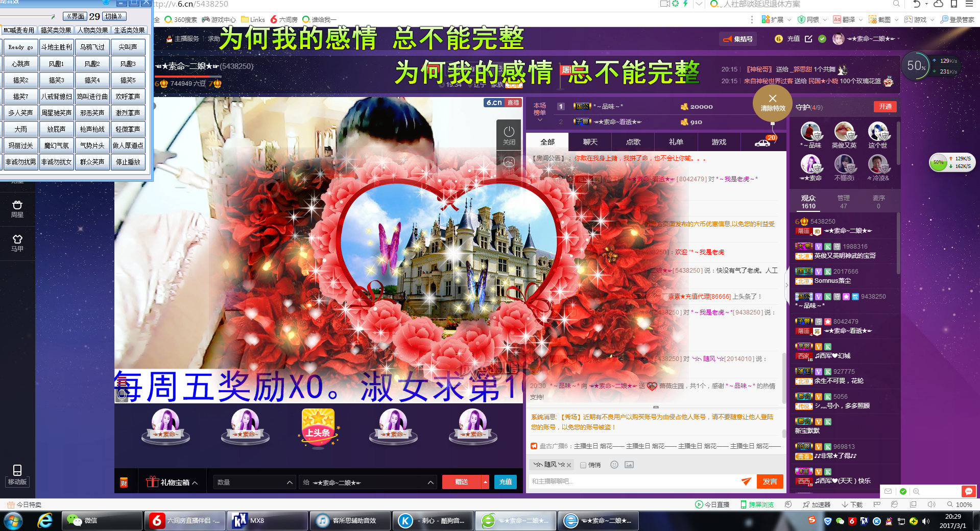Click the QQ penguin tray icon
The image size is (980, 531).
889,521
